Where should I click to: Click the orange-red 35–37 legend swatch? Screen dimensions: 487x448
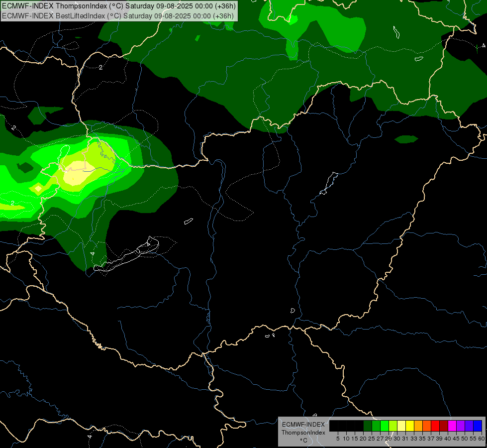tap(427, 426)
